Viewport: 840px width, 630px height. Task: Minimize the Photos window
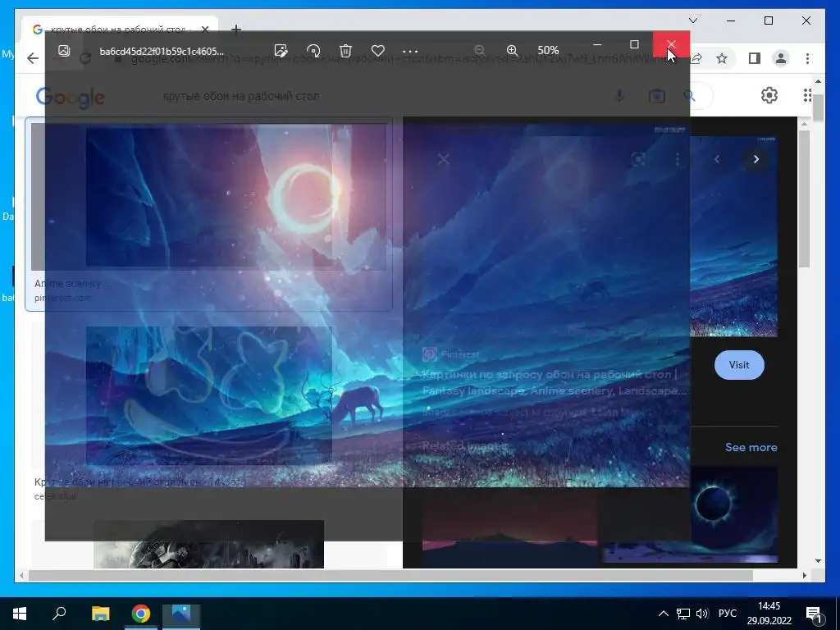click(x=597, y=44)
